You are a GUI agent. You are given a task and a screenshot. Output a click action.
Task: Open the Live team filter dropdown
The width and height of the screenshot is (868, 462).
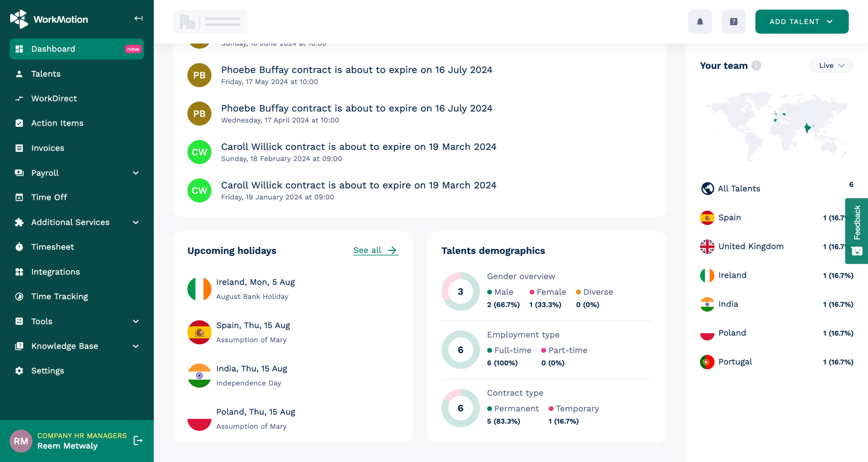point(831,65)
